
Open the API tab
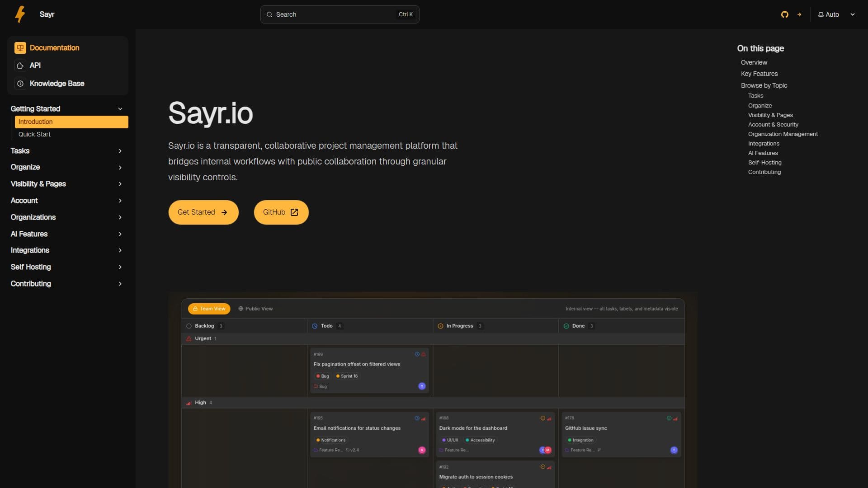tap(68, 66)
